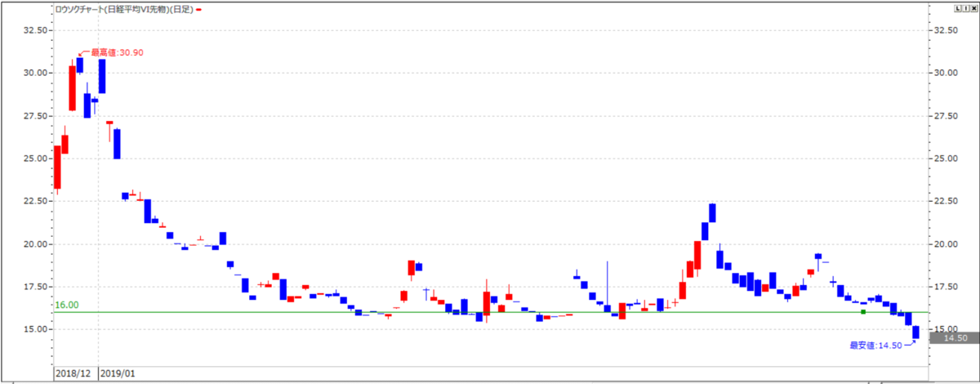Click the red legend marker beside the chart title
This screenshot has height=384, width=980.
tap(199, 9)
